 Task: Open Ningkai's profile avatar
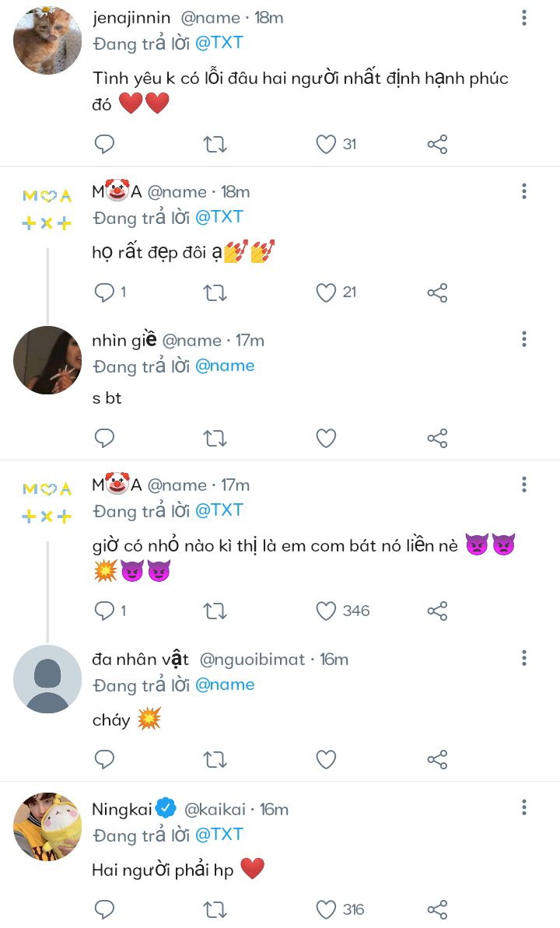click(47, 827)
